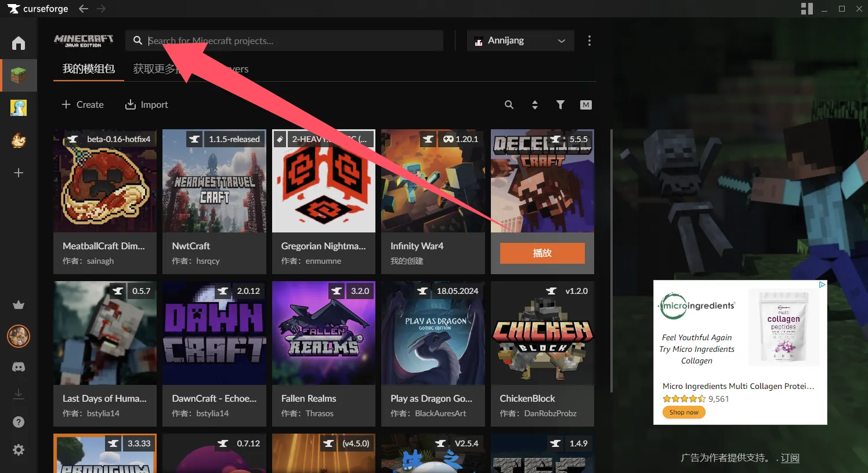The width and height of the screenshot is (868, 473).
Task: Click 我的创建 label under Infinity War4
Action: [407, 261]
